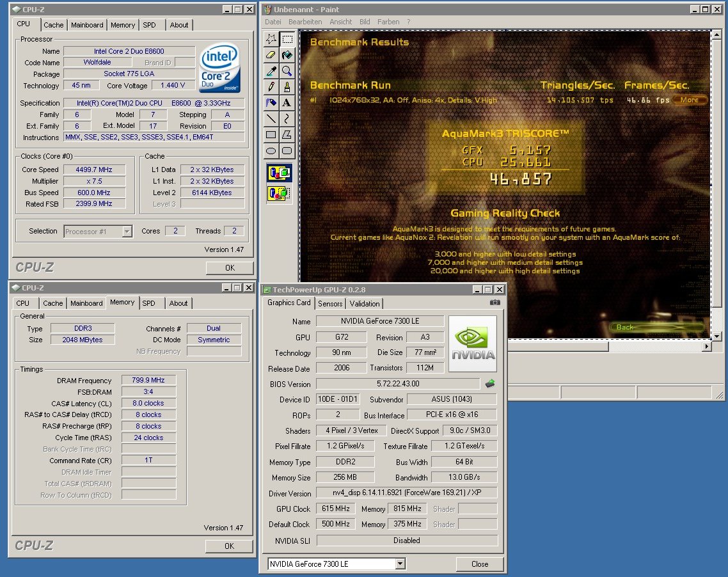Select the Airbrush tool in Paint

pyautogui.click(x=272, y=102)
